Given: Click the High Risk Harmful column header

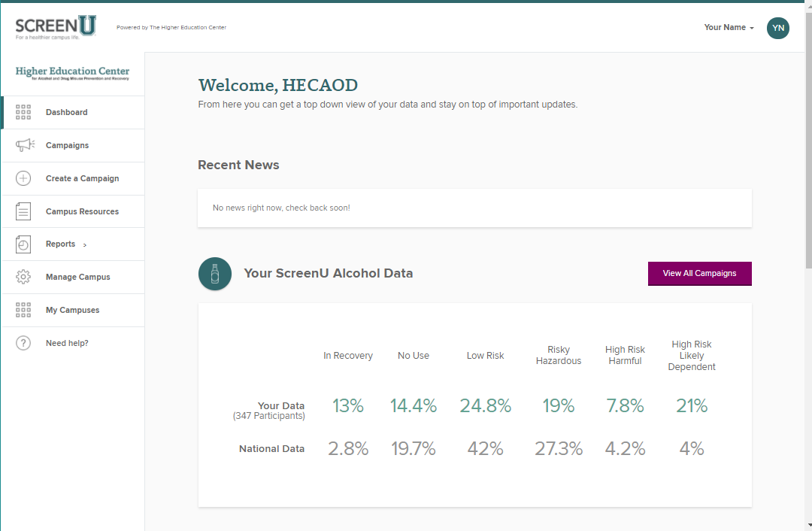Looking at the screenshot, I should [x=625, y=356].
